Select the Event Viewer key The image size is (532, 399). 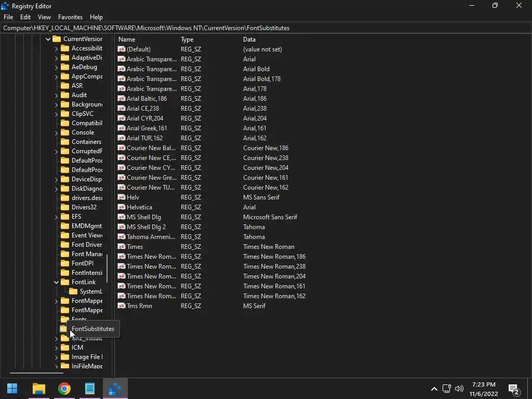tap(87, 235)
